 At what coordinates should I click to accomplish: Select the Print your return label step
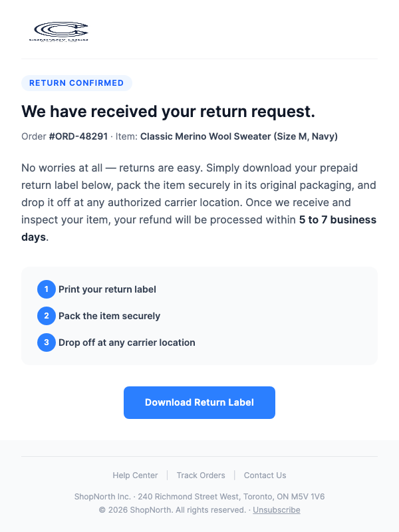pyautogui.click(x=107, y=289)
